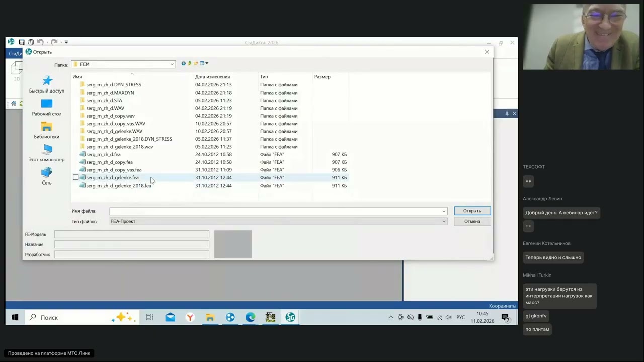
Task: Select file serg_m_zh_d_gelenke_2018.fea
Action: [x=118, y=186]
